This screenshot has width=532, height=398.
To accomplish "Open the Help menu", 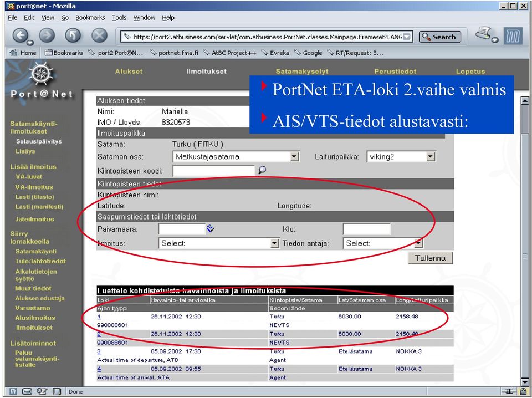I will click(168, 18).
